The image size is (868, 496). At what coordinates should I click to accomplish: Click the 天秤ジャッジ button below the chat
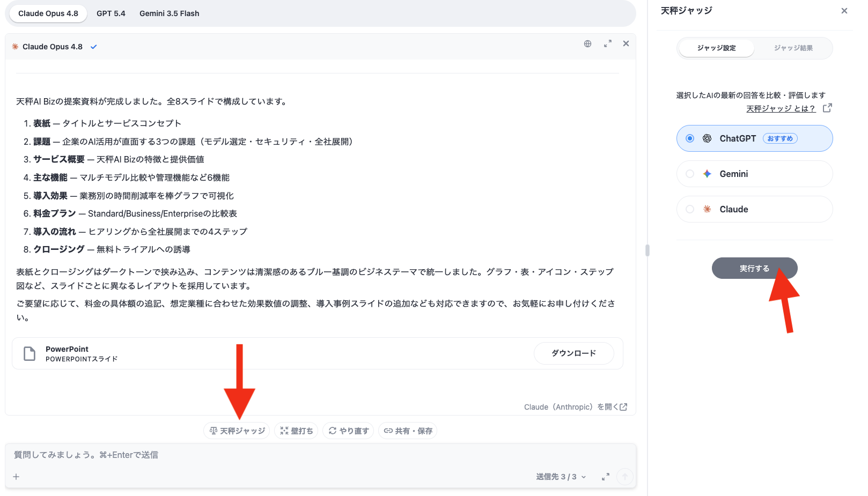coord(237,431)
